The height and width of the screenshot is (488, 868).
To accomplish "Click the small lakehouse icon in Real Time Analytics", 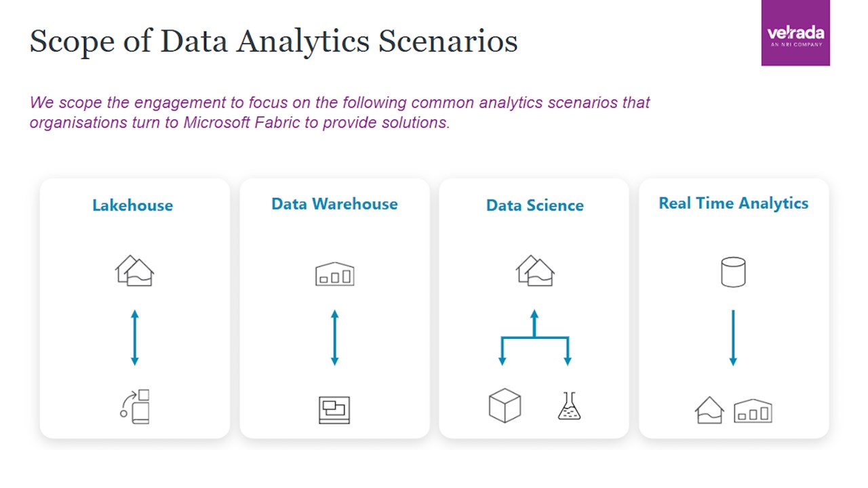I will (x=709, y=410).
